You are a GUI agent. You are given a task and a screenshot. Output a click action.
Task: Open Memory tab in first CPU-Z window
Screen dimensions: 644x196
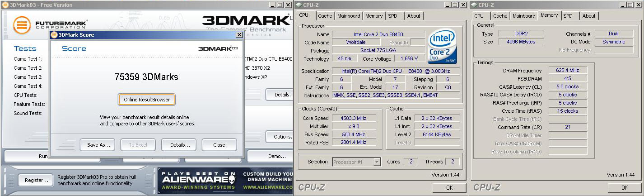[x=374, y=16]
